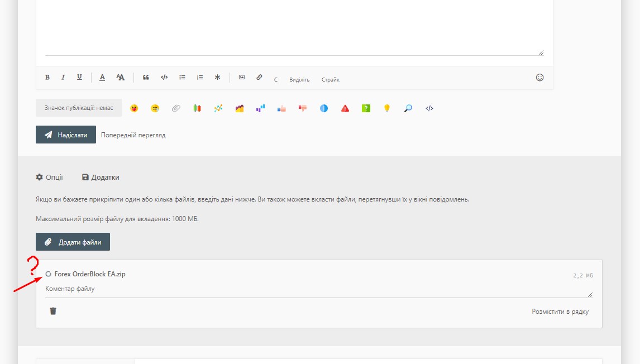Click the '2,2 МБ' file size text

[x=583, y=275]
